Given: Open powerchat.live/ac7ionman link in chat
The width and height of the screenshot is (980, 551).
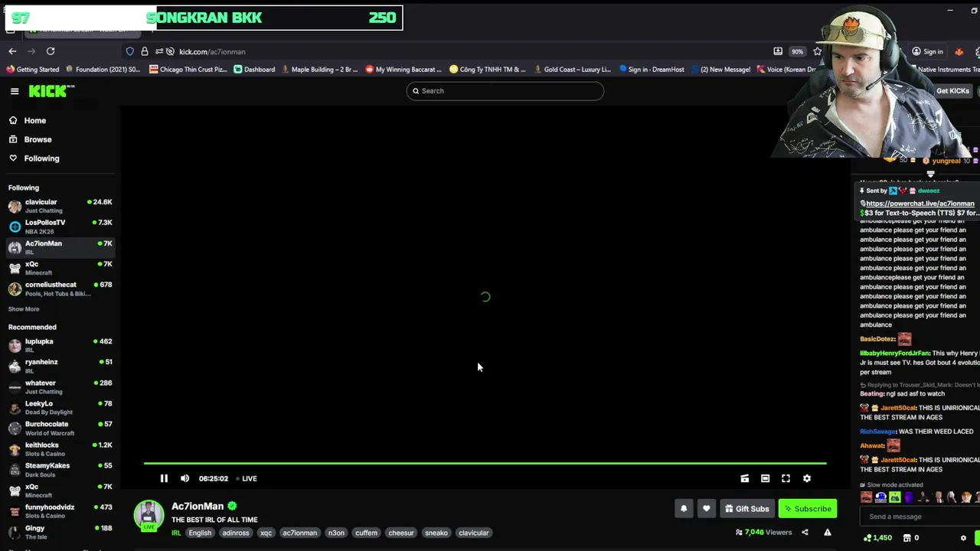Looking at the screenshot, I should [x=920, y=204].
